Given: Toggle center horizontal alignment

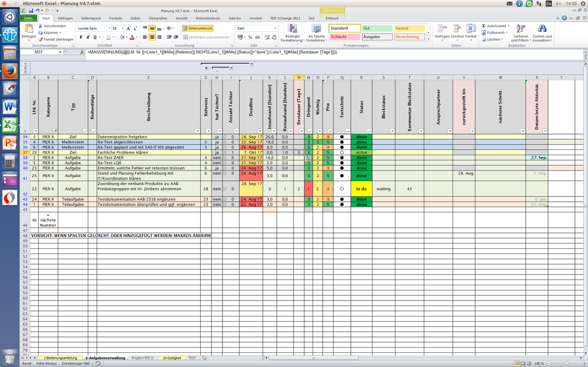Looking at the screenshot, I should click(x=152, y=37).
